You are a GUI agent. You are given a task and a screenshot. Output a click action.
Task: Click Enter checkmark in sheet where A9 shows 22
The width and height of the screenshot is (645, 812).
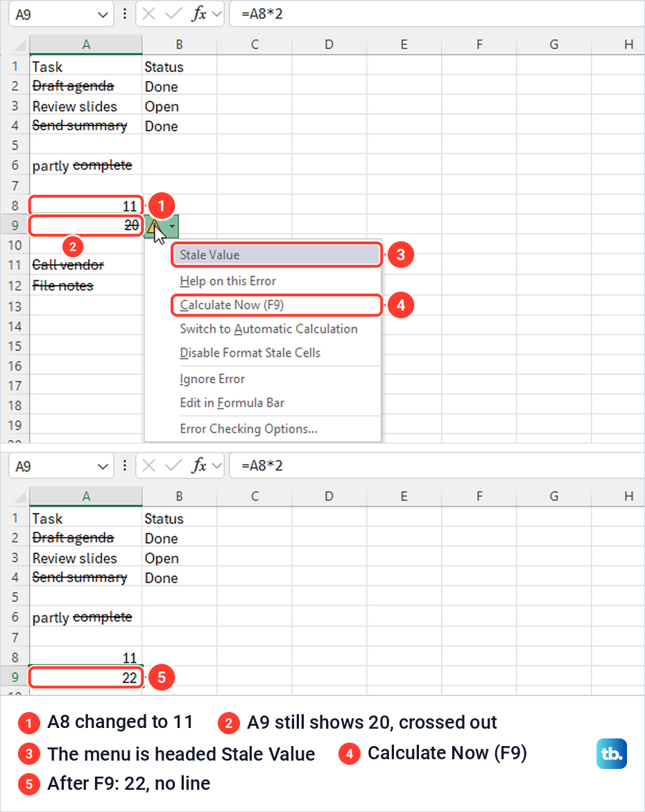(173, 466)
